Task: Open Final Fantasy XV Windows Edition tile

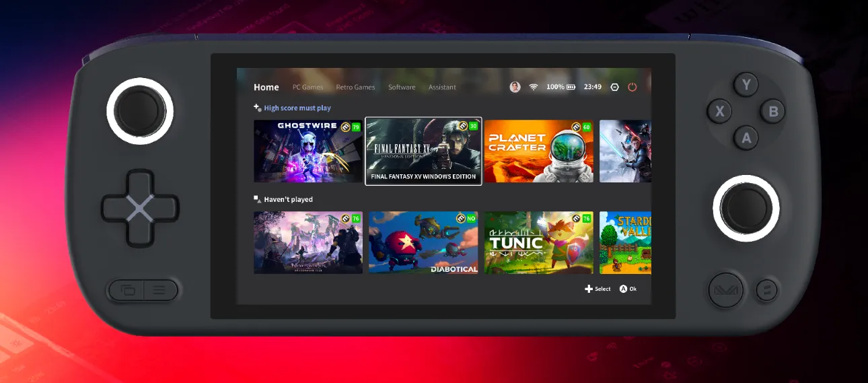Action: pyautogui.click(x=423, y=151)
